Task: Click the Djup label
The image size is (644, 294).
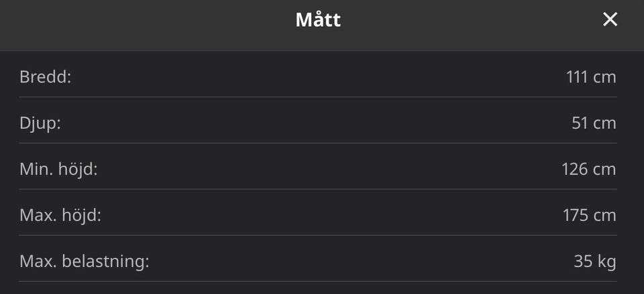Action: pyautogui.click(x=40, y=124)
